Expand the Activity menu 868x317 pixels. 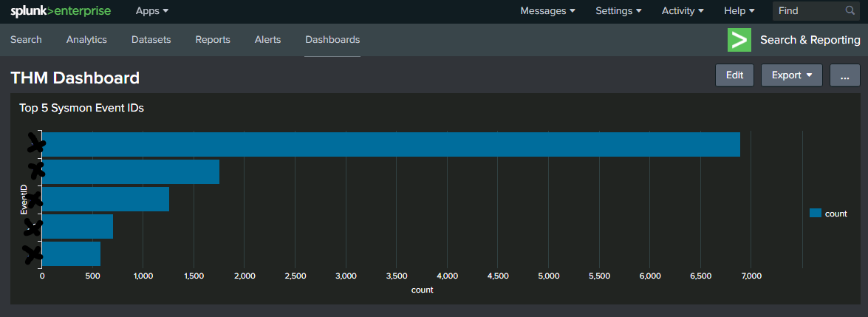coord(683,11)
